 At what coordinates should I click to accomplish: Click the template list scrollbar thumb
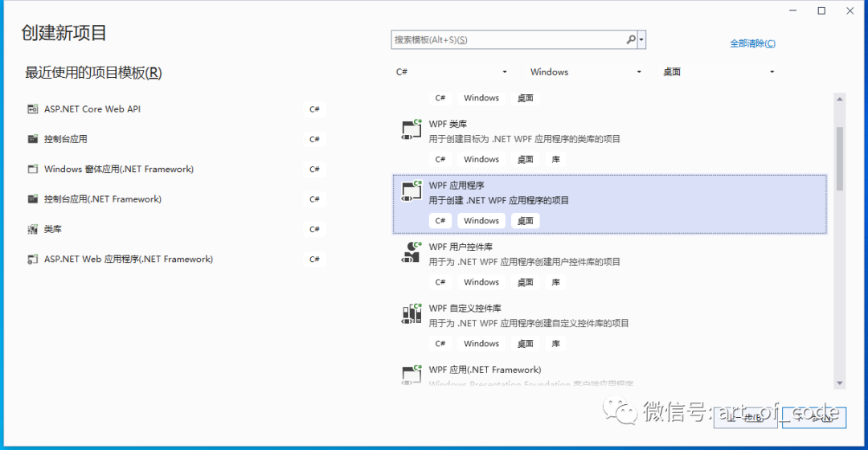coord(840,159)
